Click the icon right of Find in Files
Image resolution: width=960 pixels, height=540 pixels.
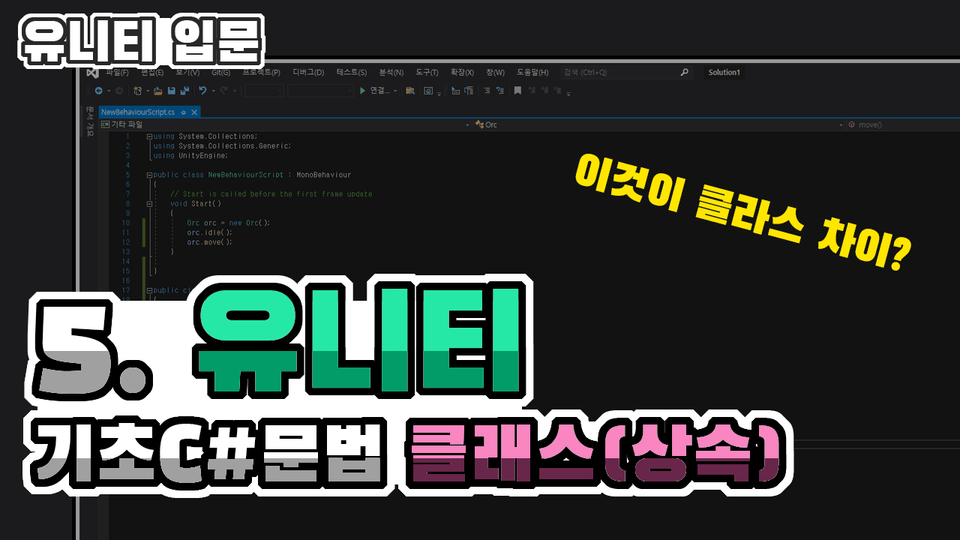pyautogui.click(x=429, y=91)
